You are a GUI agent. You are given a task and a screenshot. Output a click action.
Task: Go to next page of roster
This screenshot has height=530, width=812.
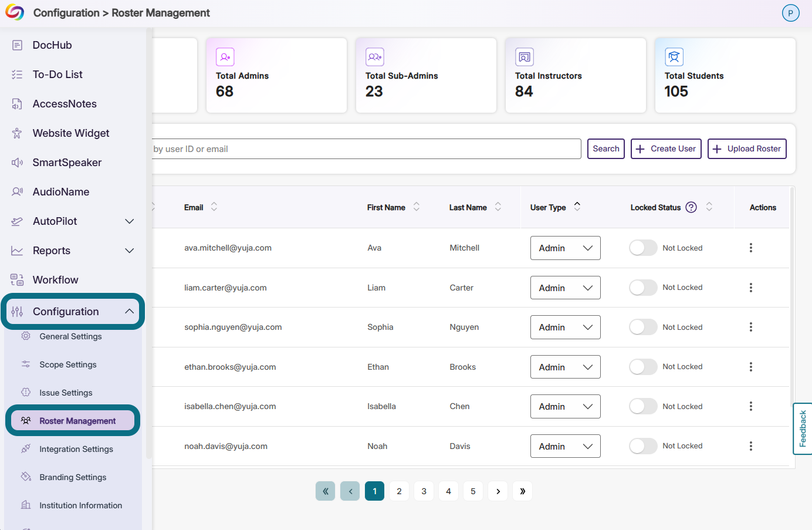tap(498, 491)
